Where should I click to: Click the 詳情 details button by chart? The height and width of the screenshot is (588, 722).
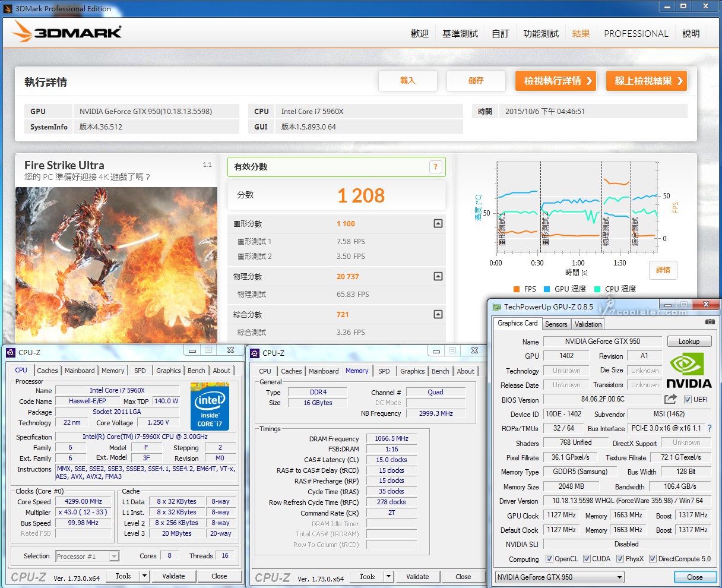pyautogui.click(x=663, y=270)
